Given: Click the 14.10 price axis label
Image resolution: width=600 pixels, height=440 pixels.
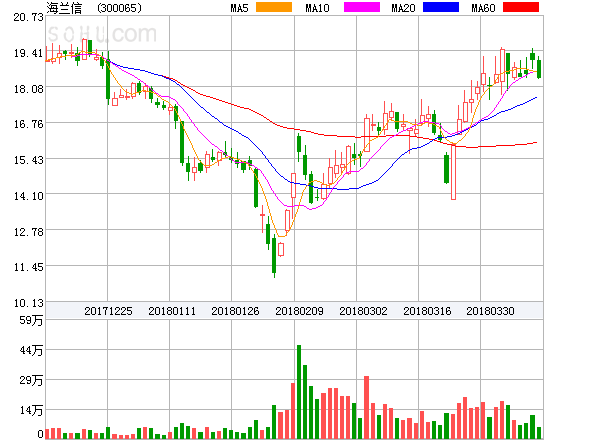Looking at the screenshot, I should click(x=28, y=196).
